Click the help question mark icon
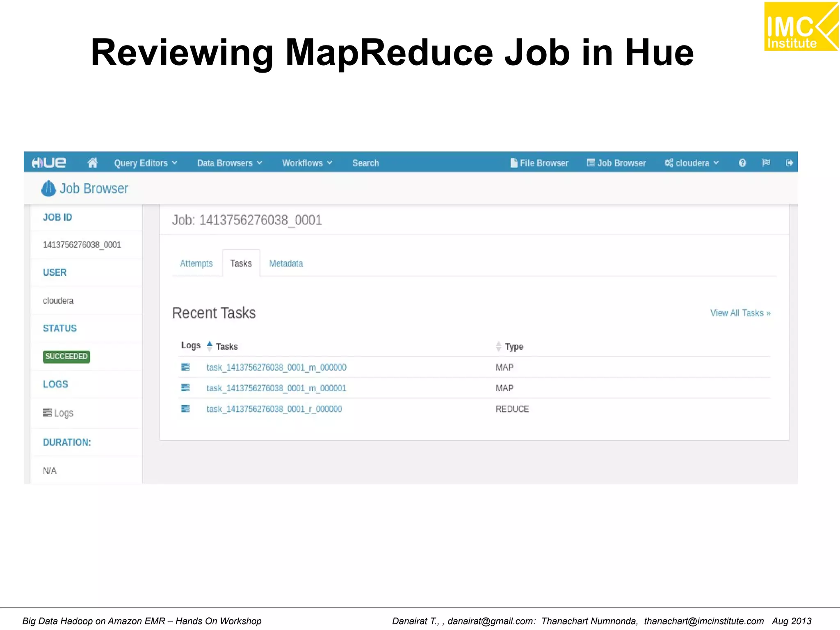 (742, 163)
